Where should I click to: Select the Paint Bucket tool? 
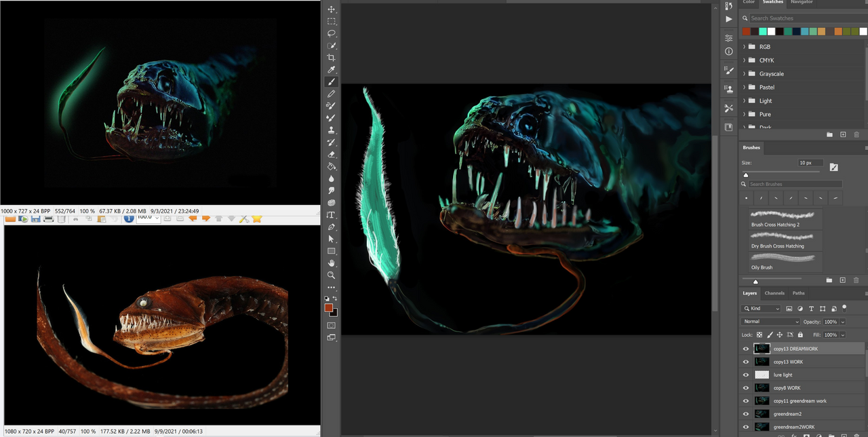(x=332, y=166)
